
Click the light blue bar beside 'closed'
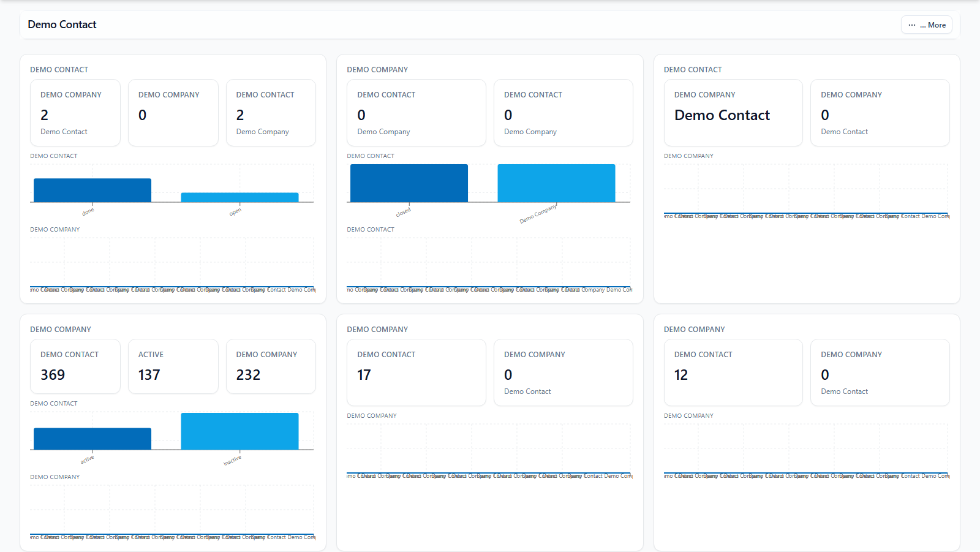point(556,183)
